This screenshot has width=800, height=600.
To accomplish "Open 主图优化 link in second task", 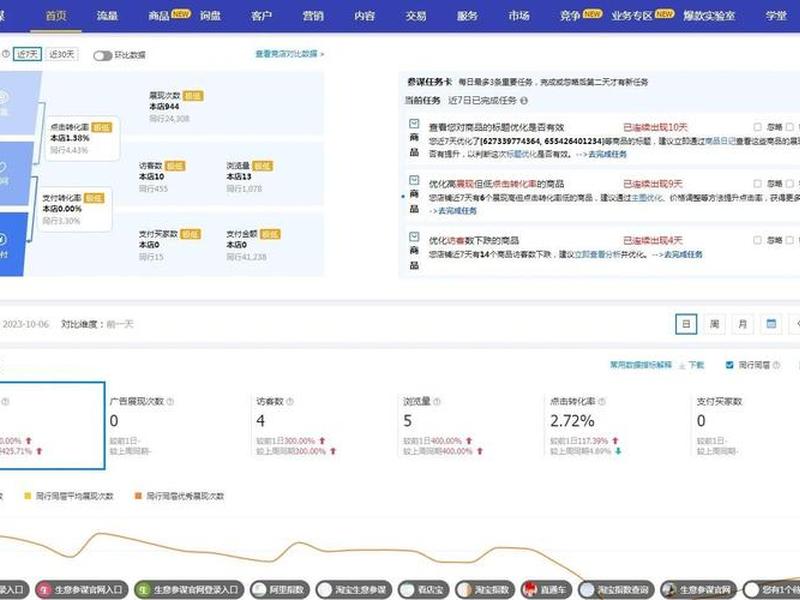I will pos(647,197).
